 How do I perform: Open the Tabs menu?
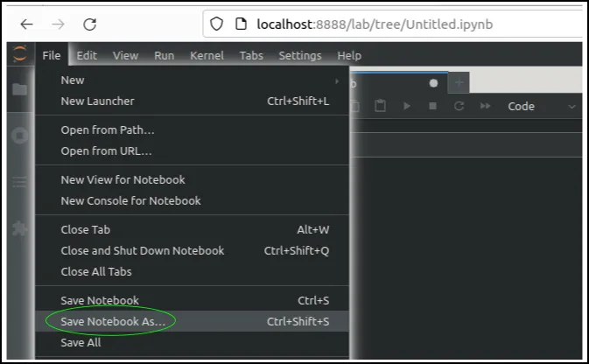[251, 56]
